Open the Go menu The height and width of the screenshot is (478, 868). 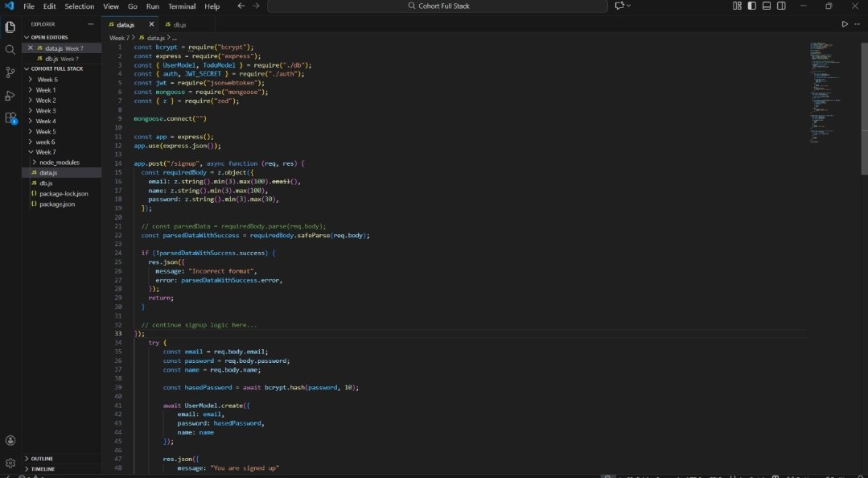tap(132, 6)
